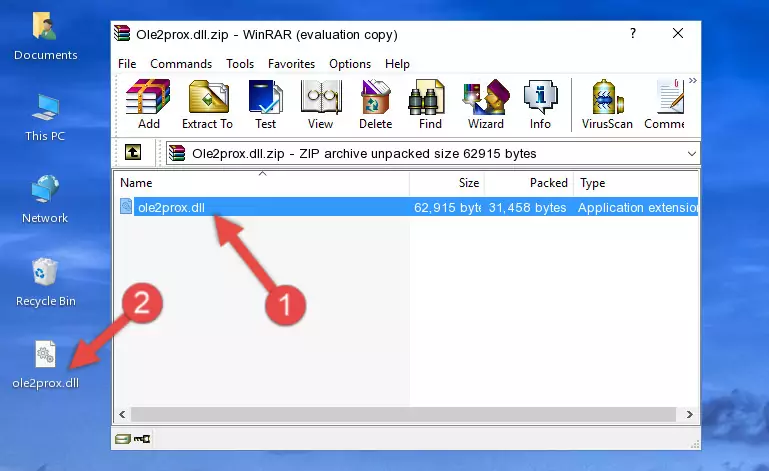Viewport: 769px width, 471px height.
Task: Open the Favorites menu
Action: tap(291, 64)
